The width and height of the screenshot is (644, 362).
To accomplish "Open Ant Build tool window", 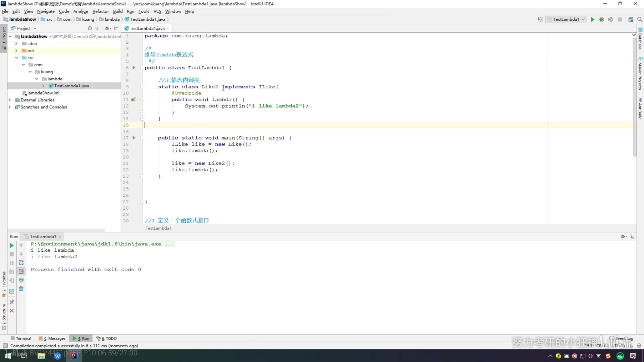I will [x=640, y=108].
